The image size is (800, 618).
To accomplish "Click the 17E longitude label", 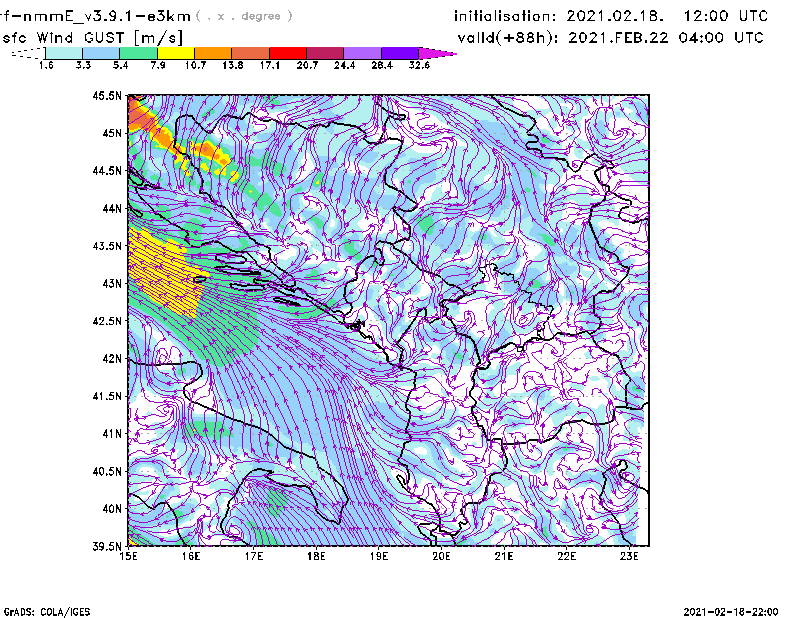I will pos(254,556).
